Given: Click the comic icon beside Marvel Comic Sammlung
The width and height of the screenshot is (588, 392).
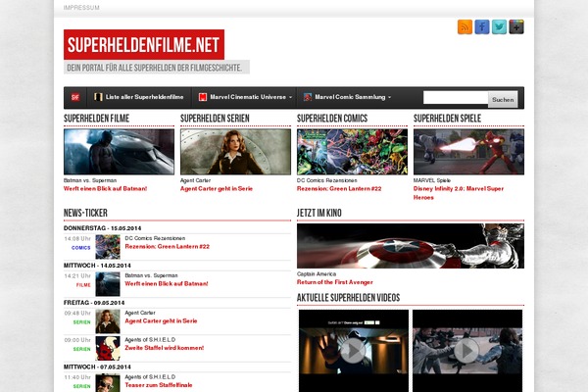Looking at the screenshot, I should tap(308, 97).
